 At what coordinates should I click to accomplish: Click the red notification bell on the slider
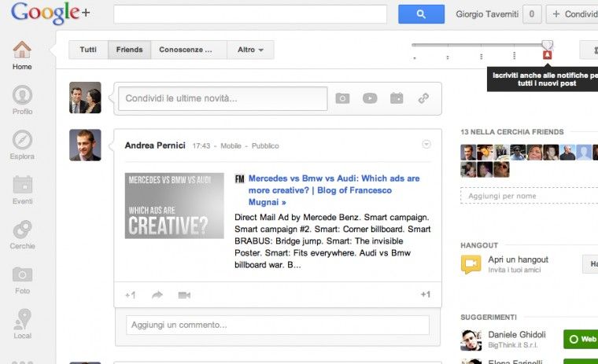coord(548,55)
